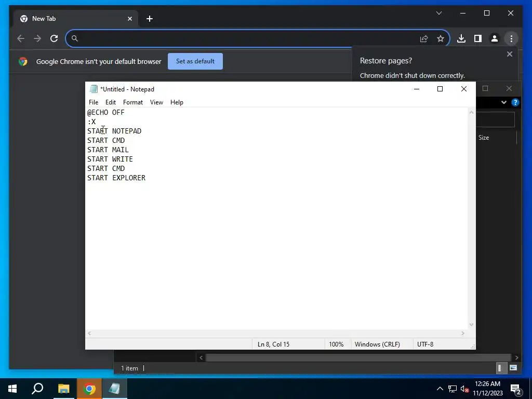Click the Notepad taskbar icon
The image size is (532, 399).
(114, 389)
